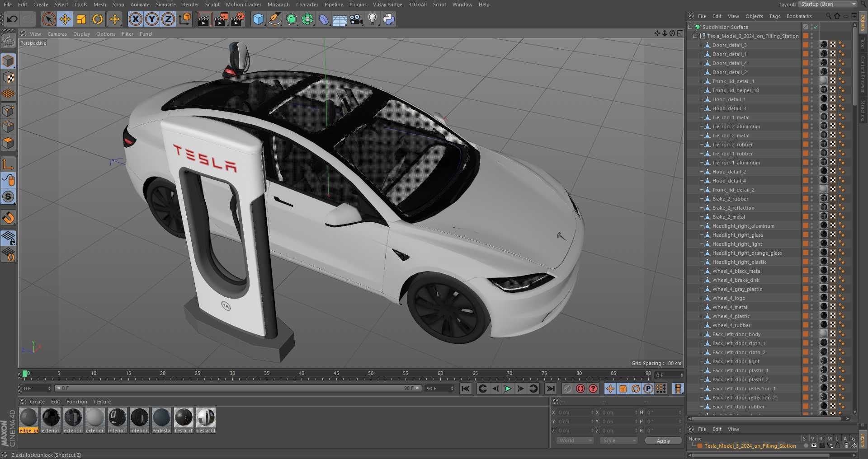
Task: Click Make Editable icon in left sidebar
Action: coord(8,41)
